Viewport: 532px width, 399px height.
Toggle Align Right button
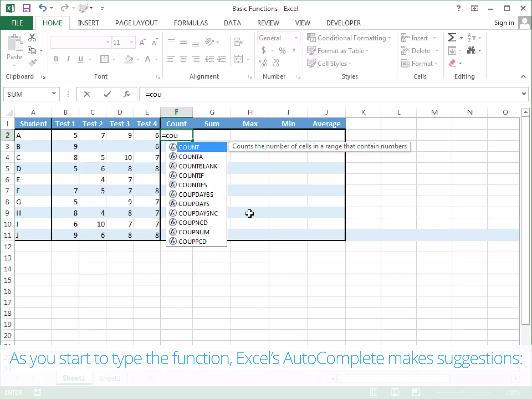196,59
